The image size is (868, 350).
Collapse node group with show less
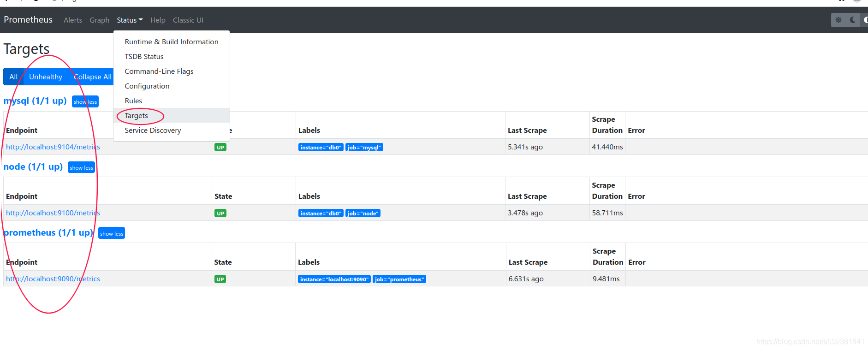[x=81, y=167]
